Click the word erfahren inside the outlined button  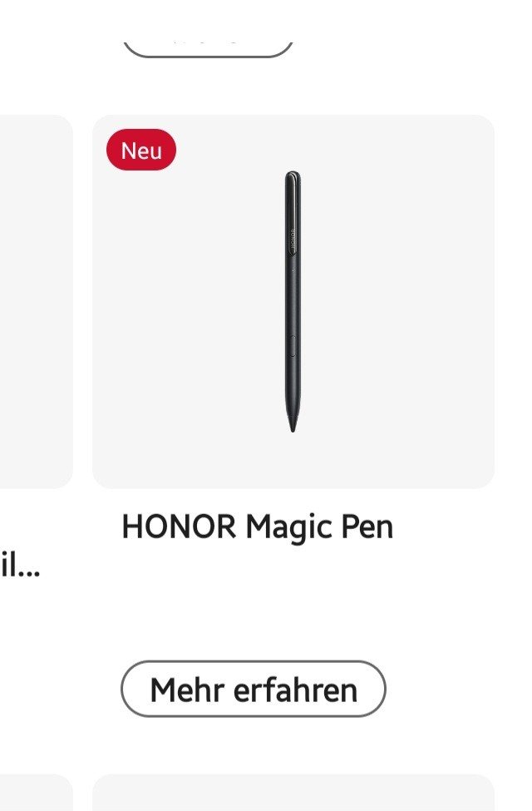click(x=295, y=690)
